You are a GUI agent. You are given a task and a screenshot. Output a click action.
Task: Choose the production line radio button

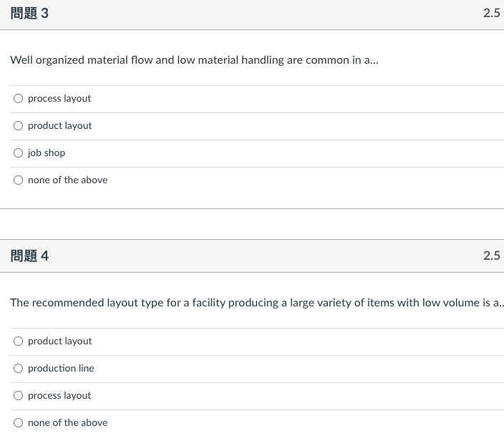click(x=19, y=369)
